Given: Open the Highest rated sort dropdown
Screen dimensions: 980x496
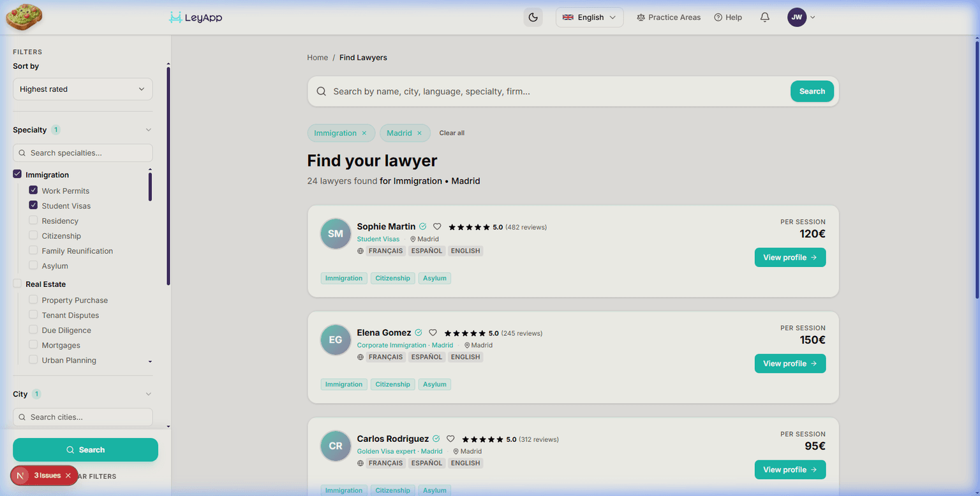Looking at the screenshot, I should [82, 89].
